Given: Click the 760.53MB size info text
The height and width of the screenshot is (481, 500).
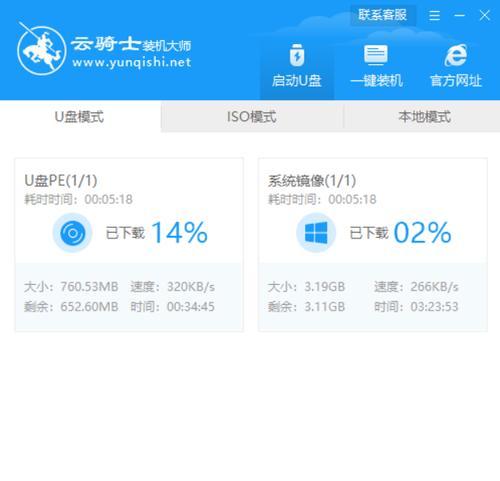Looking at the screenshot, I should [89, 287].
